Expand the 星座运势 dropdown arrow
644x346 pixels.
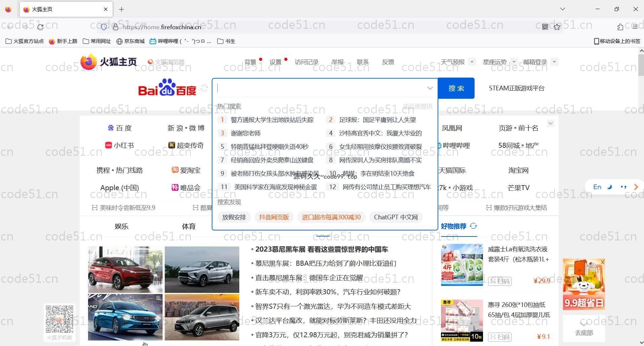514,61
